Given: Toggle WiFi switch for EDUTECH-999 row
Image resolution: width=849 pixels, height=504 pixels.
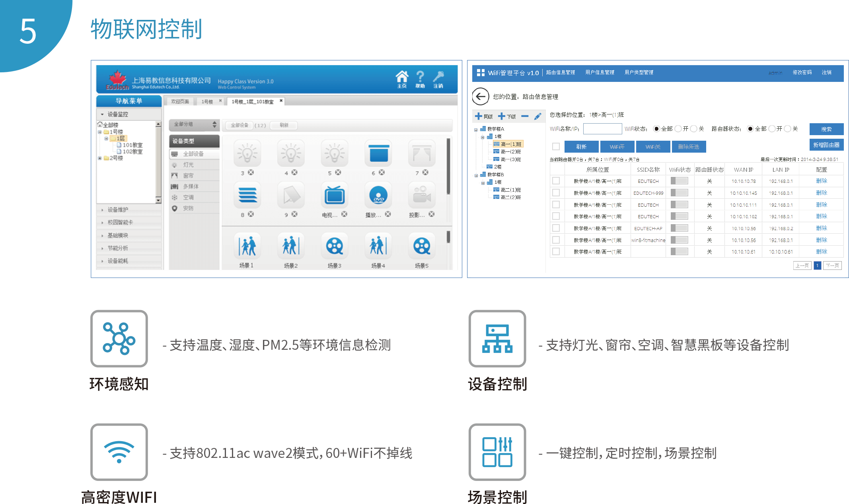Looking at the screenshot, I should click(x=679, y=193).
